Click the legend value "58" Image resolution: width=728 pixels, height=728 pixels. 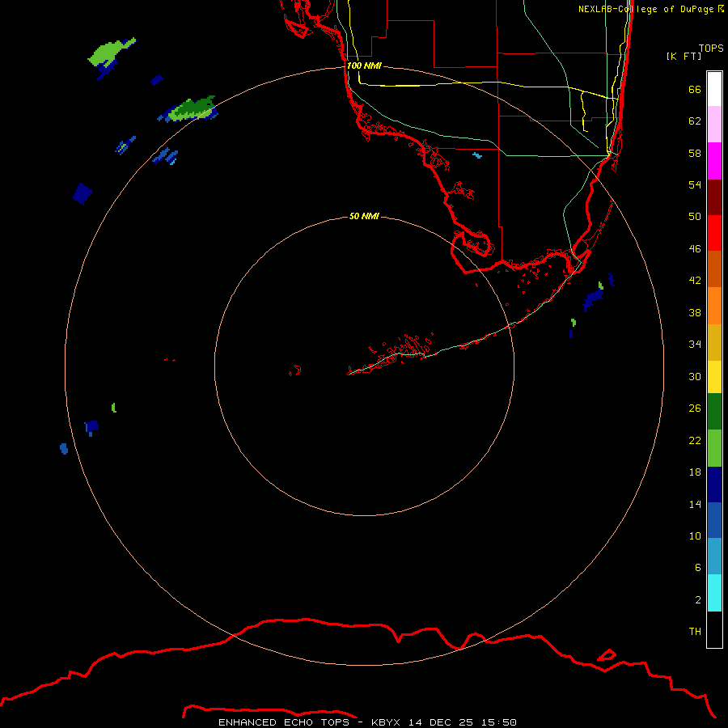click(695, 153)
